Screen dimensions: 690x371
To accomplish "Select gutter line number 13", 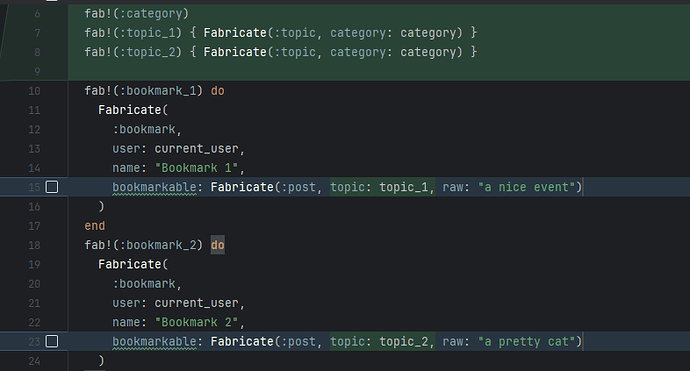I will (x=34, y=149).
